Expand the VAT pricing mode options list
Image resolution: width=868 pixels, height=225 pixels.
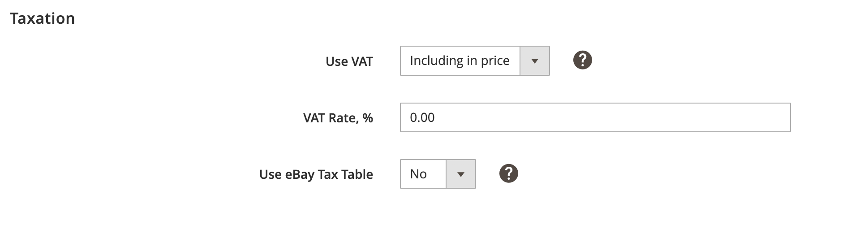click(474, 61)
